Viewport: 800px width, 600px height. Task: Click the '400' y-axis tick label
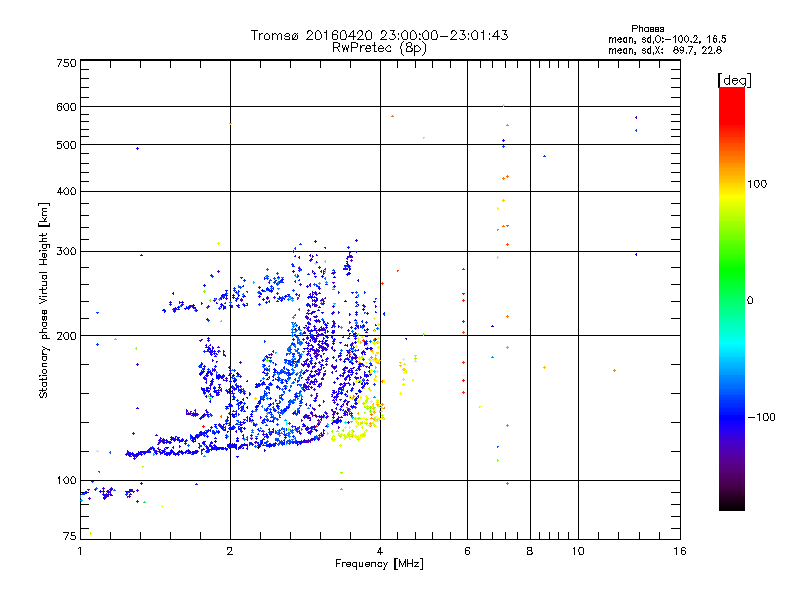[66, 191]
